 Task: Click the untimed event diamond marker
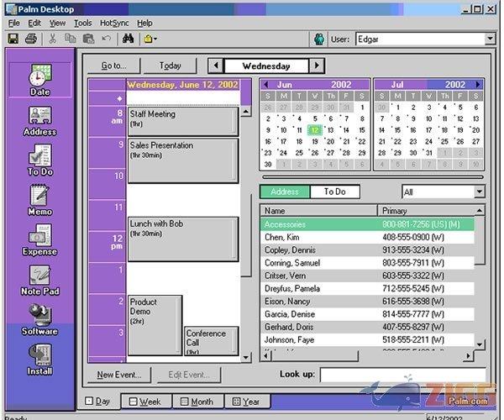coord(119,98)
